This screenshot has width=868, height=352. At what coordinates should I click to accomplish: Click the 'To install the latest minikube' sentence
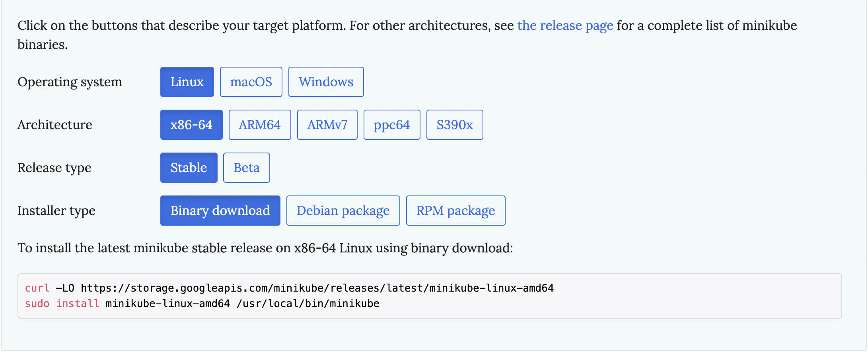click(x=265, y=248)
